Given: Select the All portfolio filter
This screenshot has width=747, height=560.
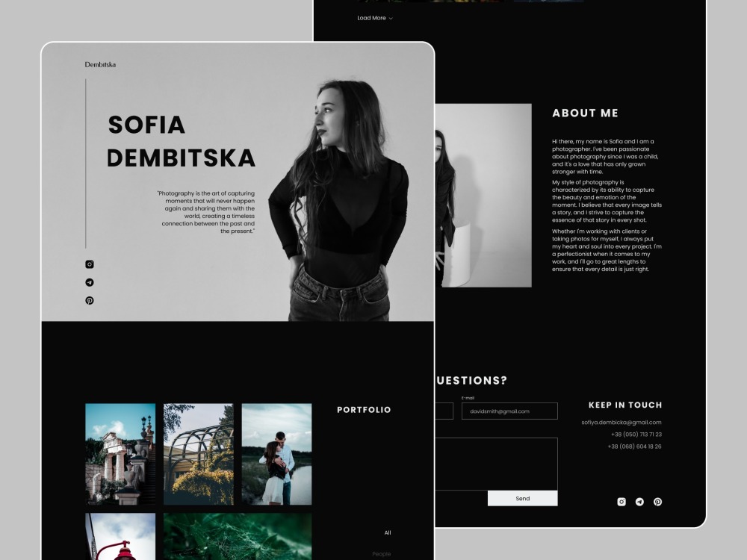Looking at the screenshot, I should [x=388, y=533].
